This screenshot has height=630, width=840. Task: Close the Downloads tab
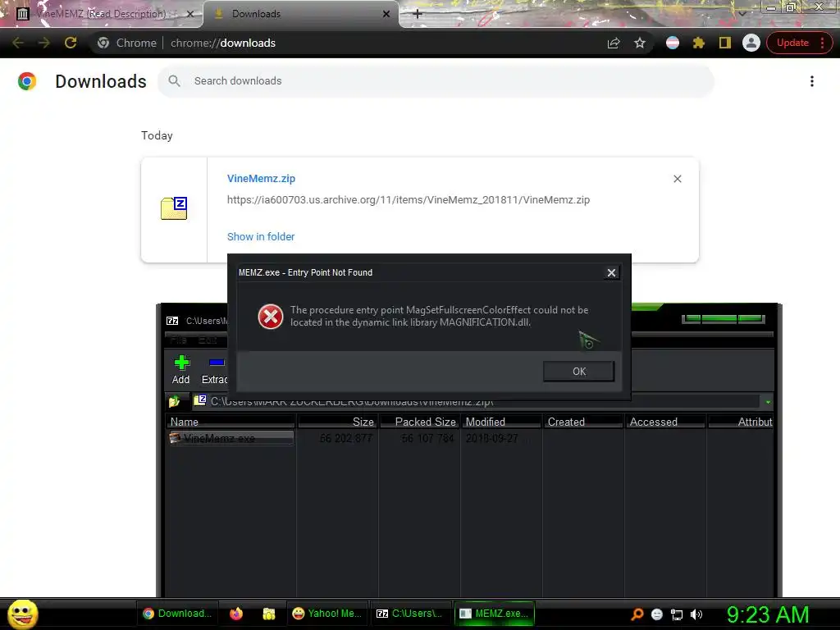386,14
